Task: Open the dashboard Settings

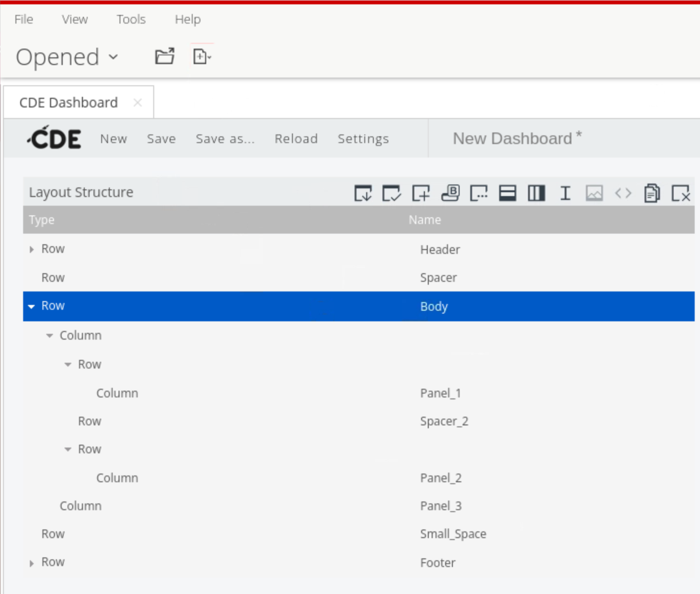Action: [363, 139]
